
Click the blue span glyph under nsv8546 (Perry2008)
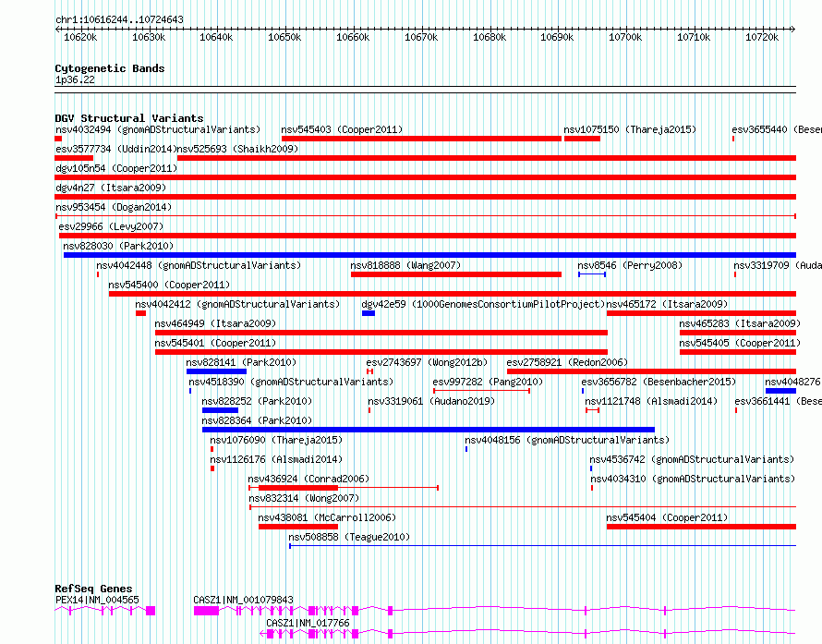click(x=592, y=274)
